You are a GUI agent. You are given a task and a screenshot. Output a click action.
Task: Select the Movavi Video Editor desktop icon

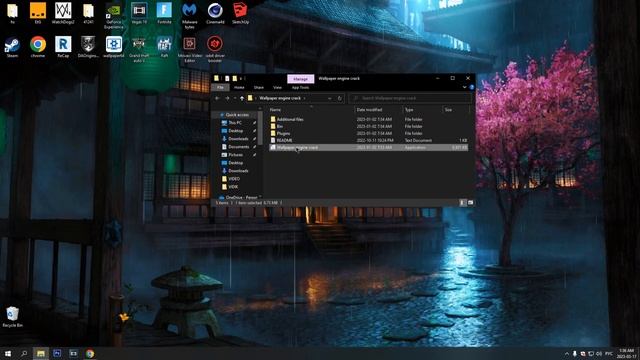point(189,49)
